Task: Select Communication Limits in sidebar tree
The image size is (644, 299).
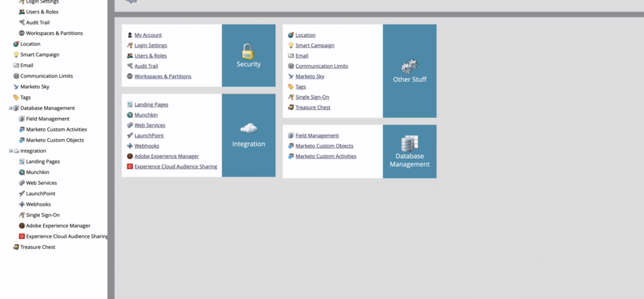Action: click(47, 76)
